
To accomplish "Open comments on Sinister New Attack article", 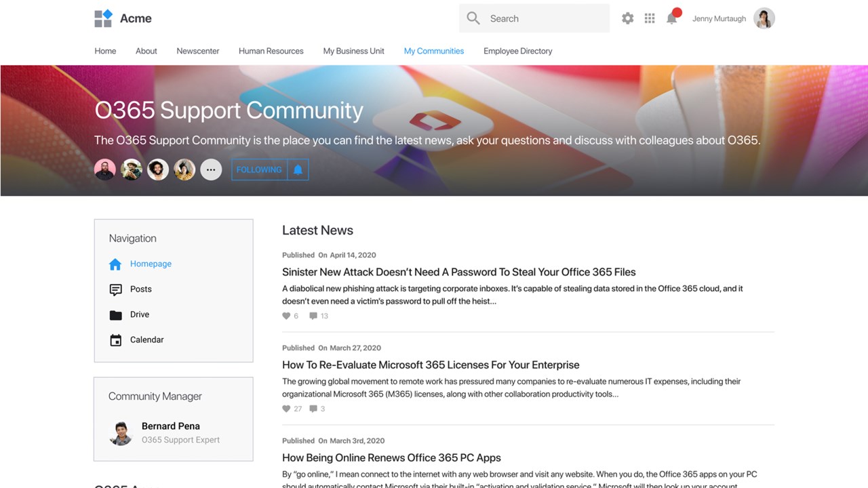I will (x=313, y=316).
